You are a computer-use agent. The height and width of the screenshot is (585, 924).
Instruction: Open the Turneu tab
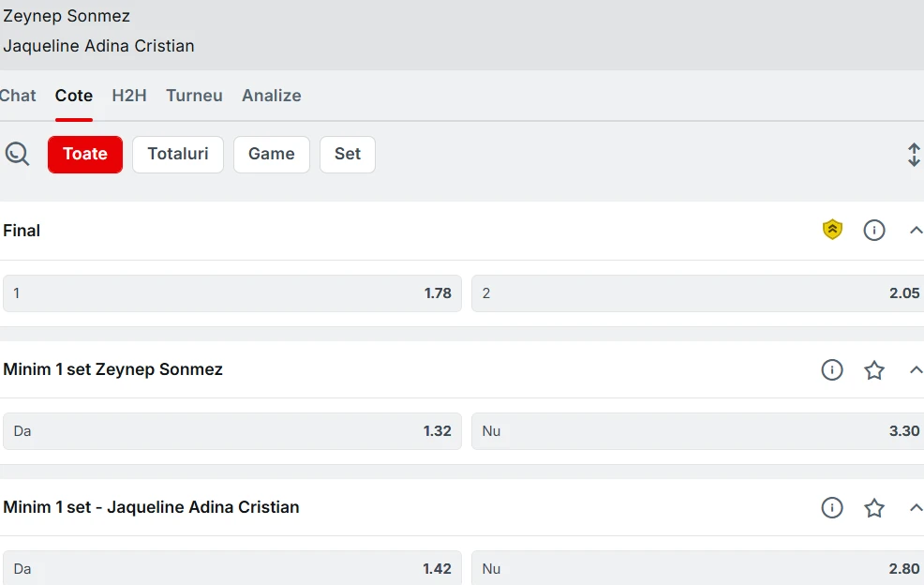195,96
